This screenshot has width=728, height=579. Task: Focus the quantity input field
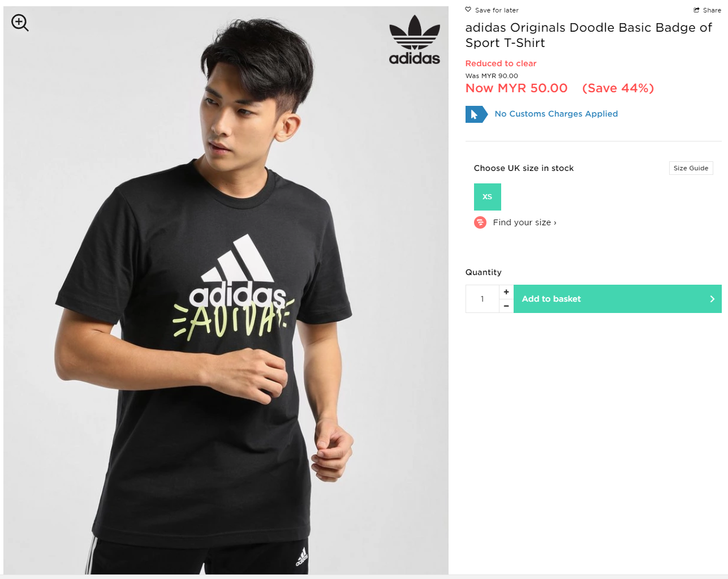point(483,299)
